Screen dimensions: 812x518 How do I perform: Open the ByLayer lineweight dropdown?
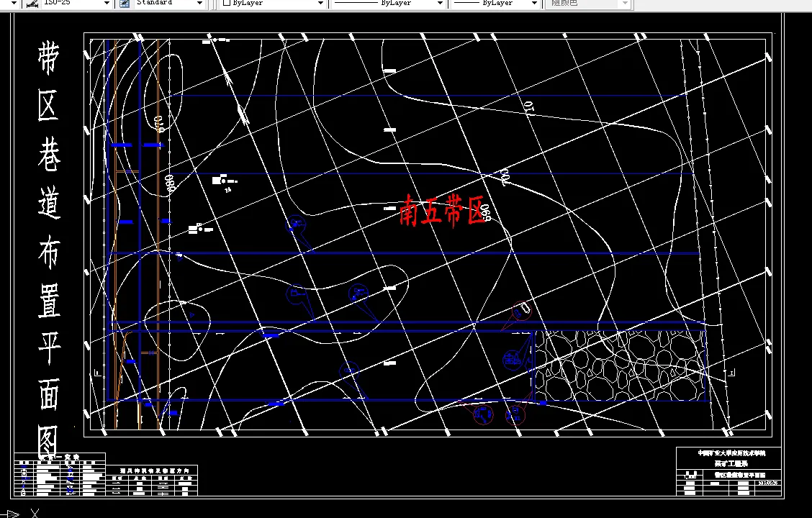[534, 3]
